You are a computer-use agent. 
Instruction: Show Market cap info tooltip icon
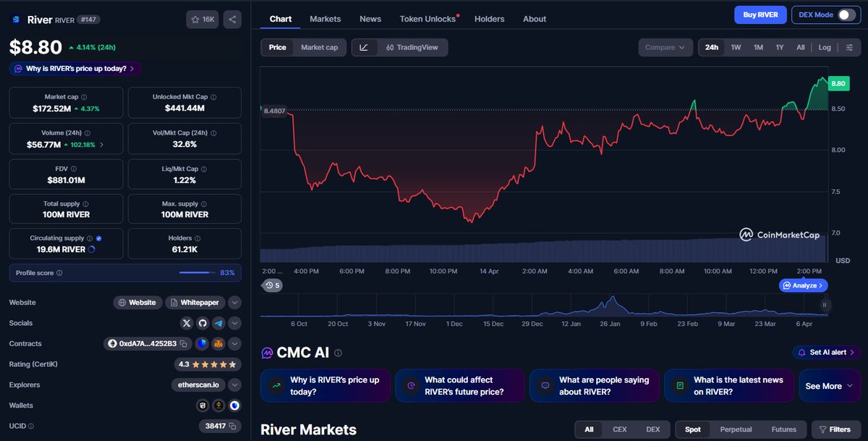click(x=84, y=97)
